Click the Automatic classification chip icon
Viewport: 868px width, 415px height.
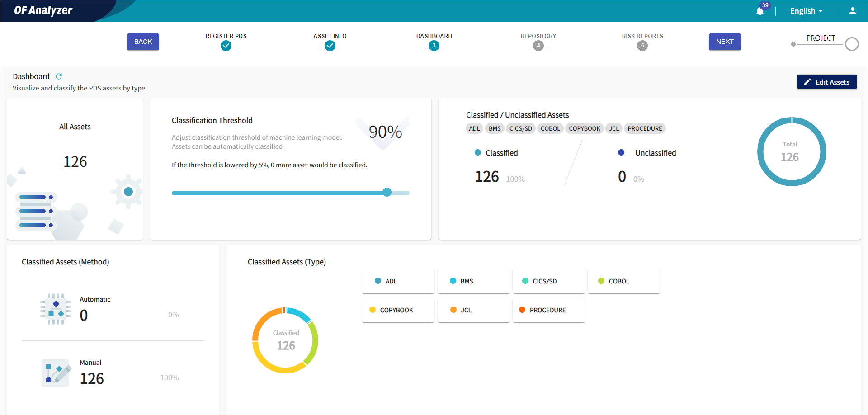pyautogui.click(x=56, y=309)
